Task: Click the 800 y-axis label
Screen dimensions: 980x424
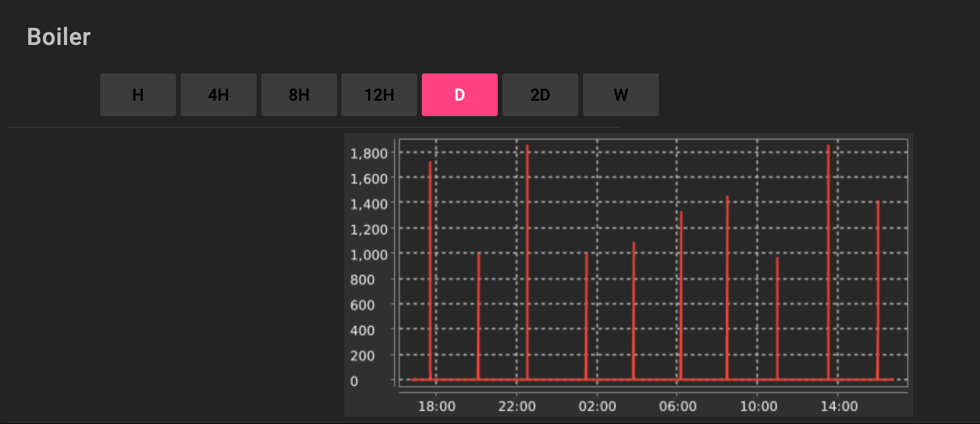Action: click(363, 280)
